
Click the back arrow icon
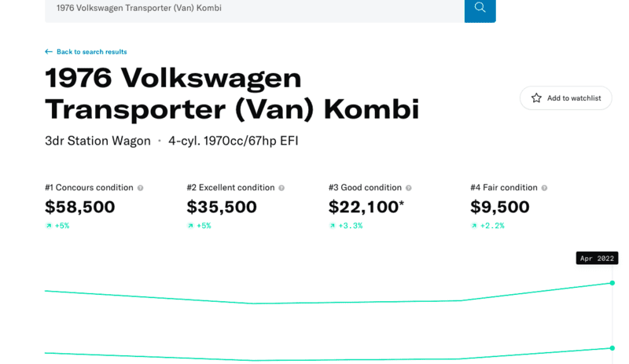pyautogui.click(x=49, y=52)
